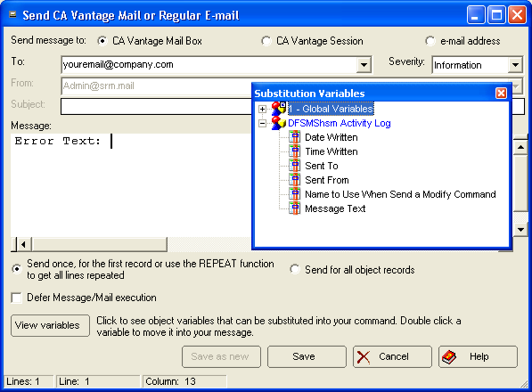Open Help for this dialog
The height and width of the screenshot is (392, 532).
pyautogui.click(x=478, y=356)
